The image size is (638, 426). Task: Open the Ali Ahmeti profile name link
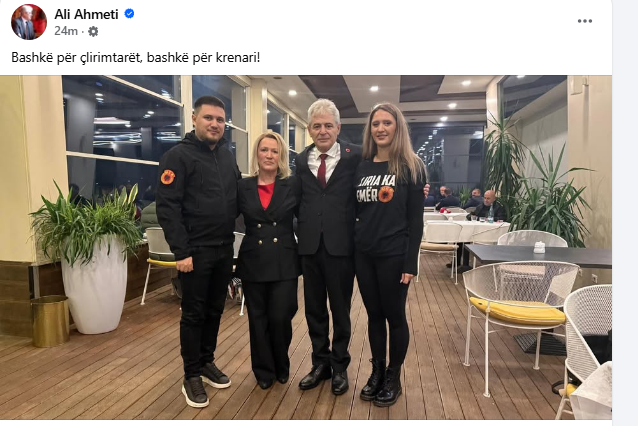point(86,14)
